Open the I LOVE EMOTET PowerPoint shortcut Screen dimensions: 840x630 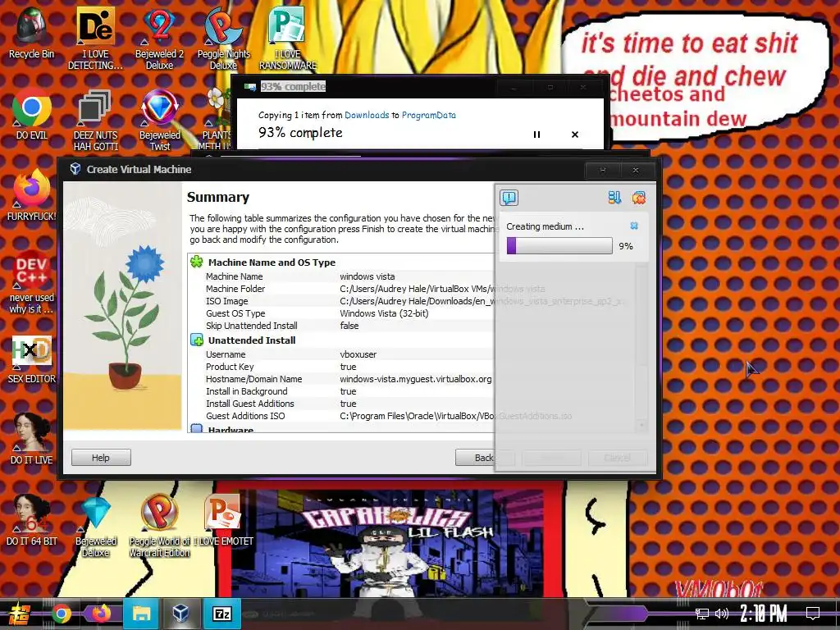click(x=223, y=519)
